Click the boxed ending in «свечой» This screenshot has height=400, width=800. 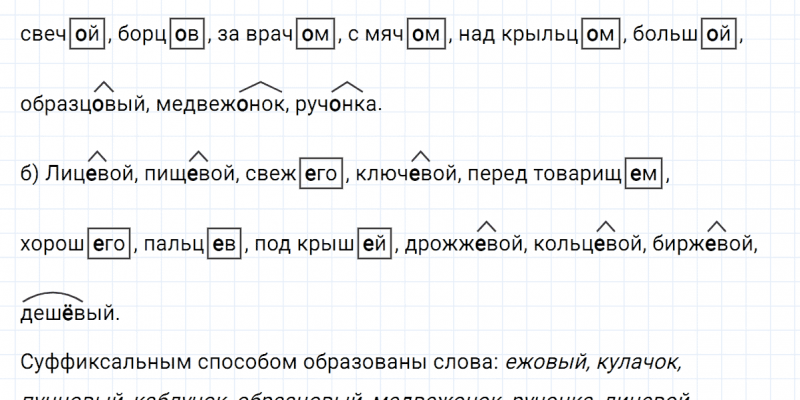point(88,35)
